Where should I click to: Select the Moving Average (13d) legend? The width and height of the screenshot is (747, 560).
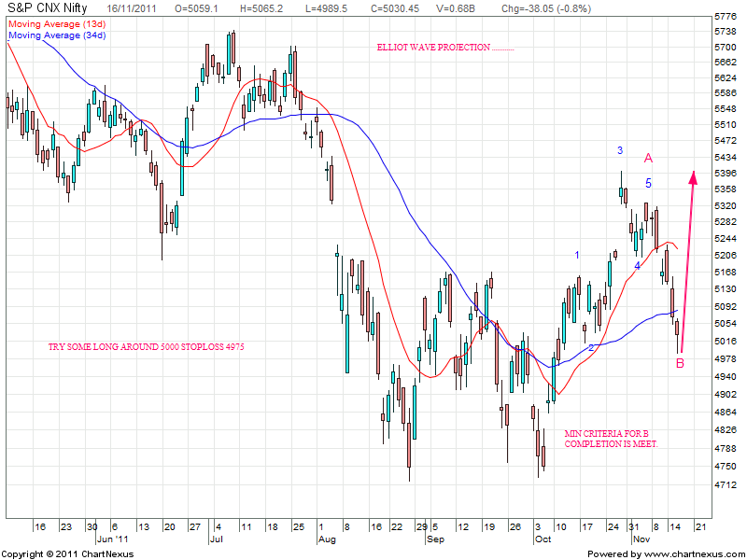(x=57, y=24)
